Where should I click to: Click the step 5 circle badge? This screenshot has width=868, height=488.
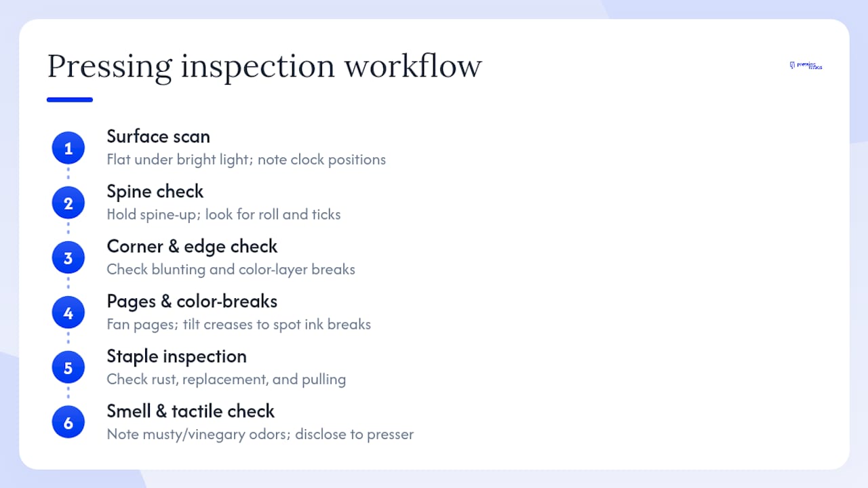click(x=68, y=367)
